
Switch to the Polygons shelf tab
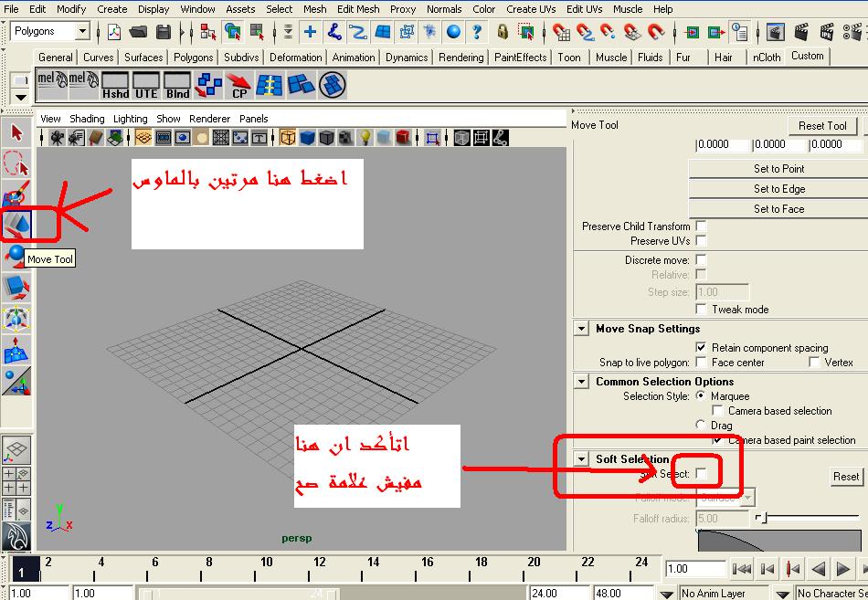tap(193, 57)
